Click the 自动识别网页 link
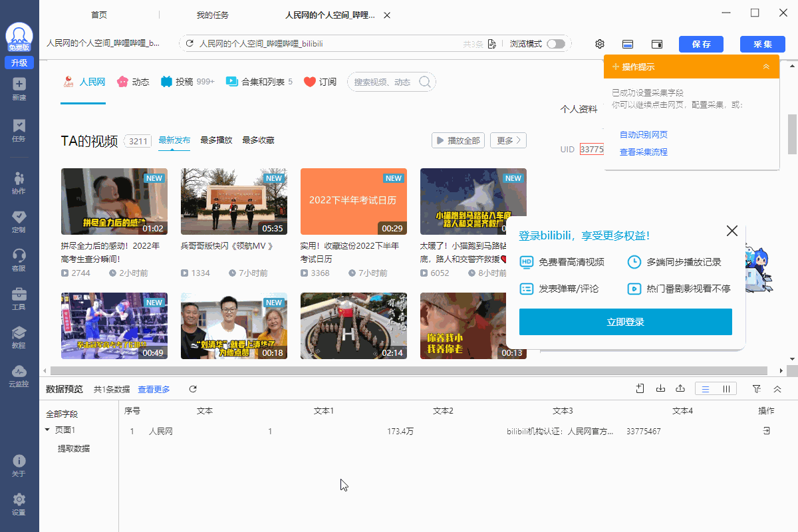The image size is (798, 532). coord(643,134)
